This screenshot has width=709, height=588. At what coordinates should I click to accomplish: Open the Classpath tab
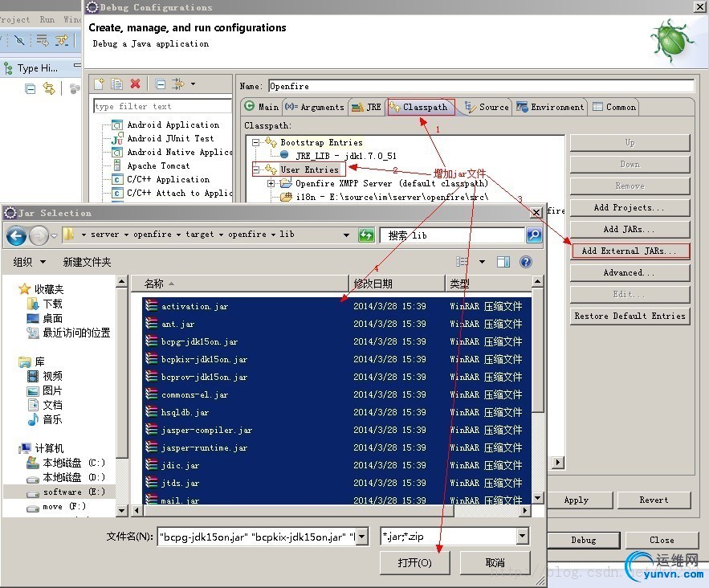(x=421, y=107)
